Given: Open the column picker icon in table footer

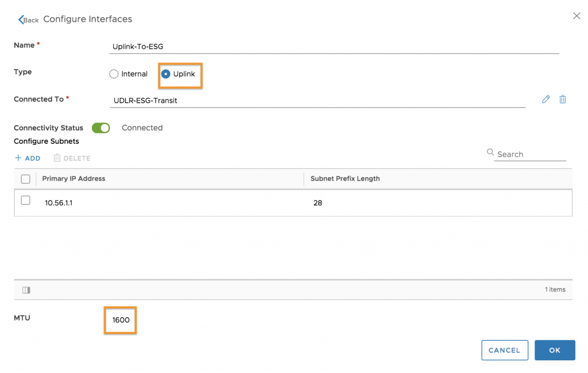Looking at the screenshot, I should point(26,290).
